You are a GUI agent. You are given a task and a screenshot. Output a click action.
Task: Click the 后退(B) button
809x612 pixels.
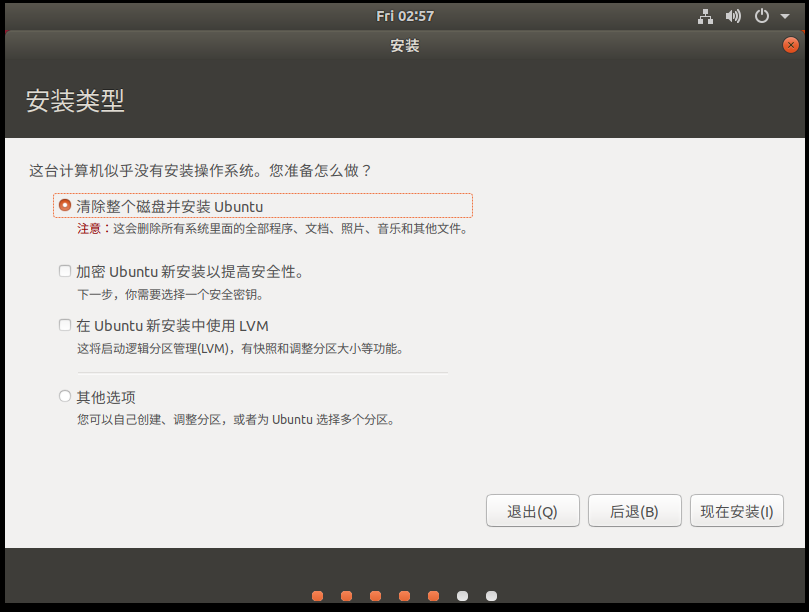coord(635,511)
